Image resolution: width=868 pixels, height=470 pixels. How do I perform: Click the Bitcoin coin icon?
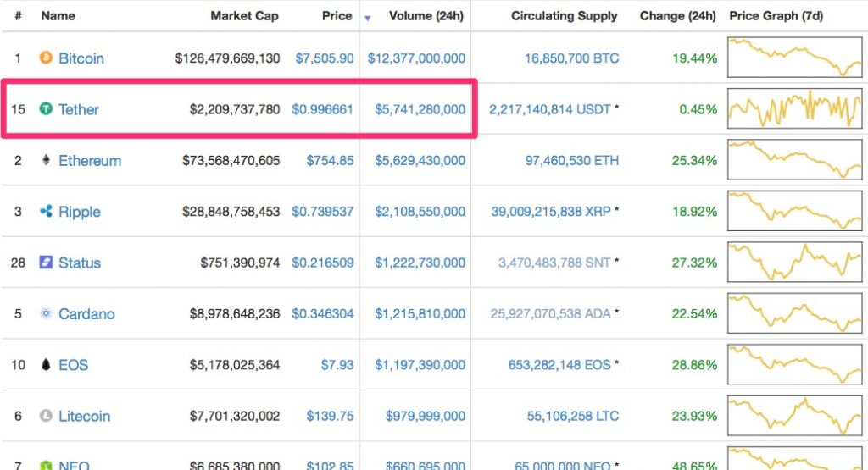coord(46,58)
